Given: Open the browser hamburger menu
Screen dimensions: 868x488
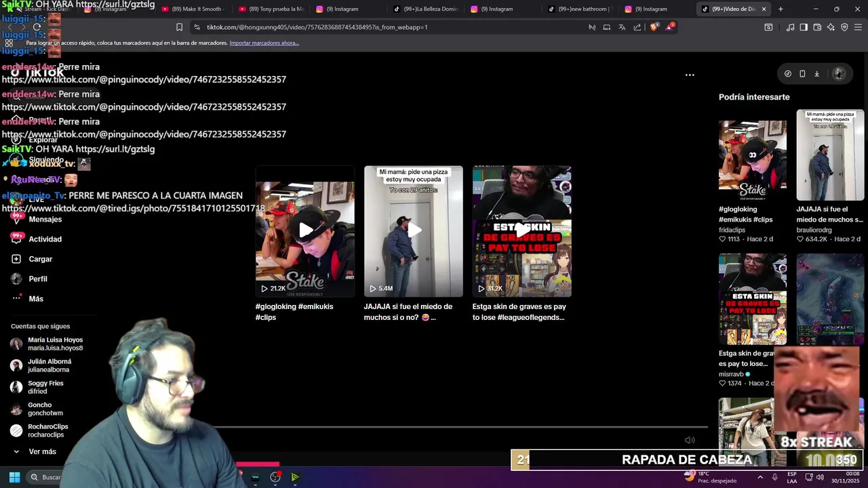Looking at the screenshot, I should (x=858, y=27).
